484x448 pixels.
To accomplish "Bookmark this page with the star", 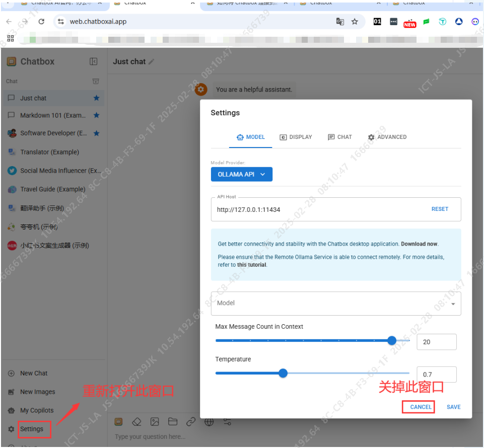I will [355, 22].
